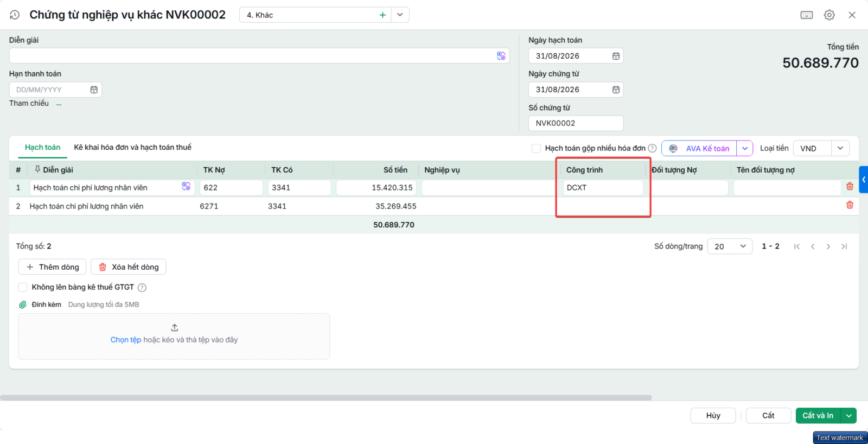Click the Chọn tệp link to attach a file
Screen dimensions: 868x444
(126, 340)
